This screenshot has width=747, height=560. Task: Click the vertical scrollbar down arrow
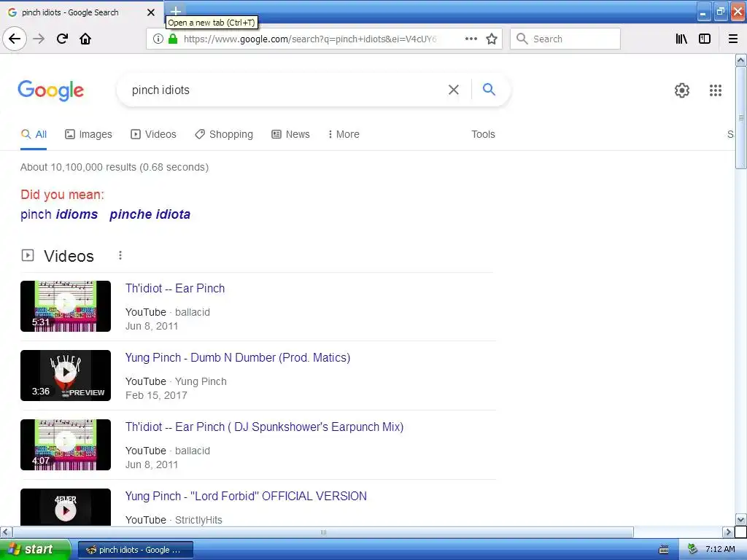coord(740,519)
